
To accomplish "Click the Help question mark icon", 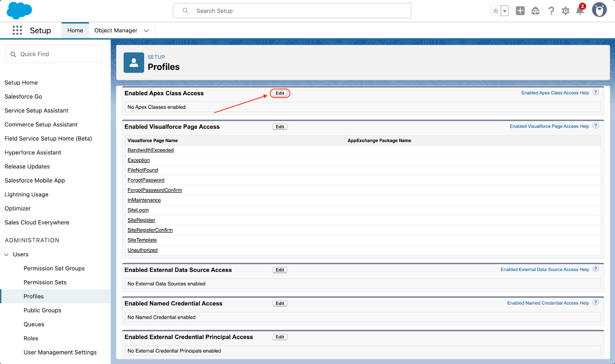I will tap(551, 11).
